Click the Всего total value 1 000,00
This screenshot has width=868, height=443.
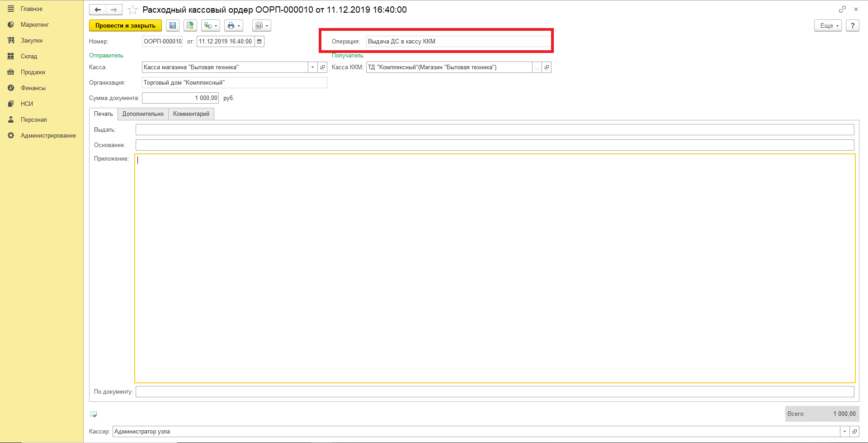[x=844, y=414]
